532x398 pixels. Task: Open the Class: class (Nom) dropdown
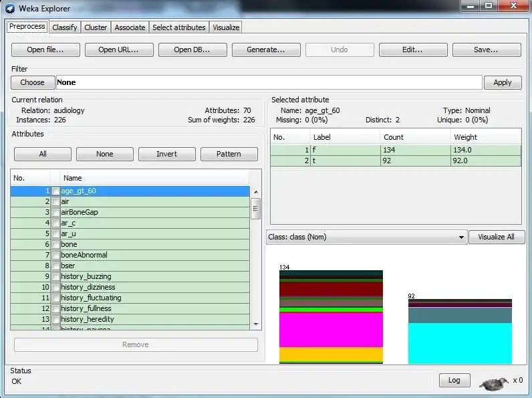[366, 237]
